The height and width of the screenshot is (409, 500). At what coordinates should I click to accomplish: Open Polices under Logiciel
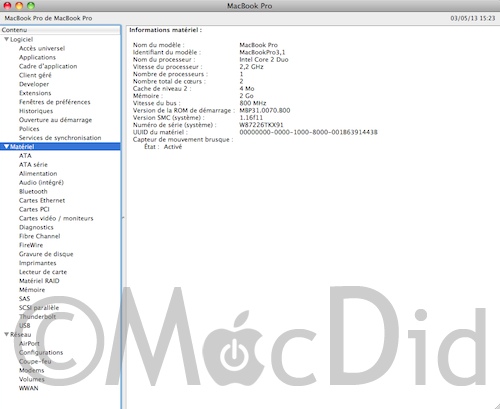[29, 129]
